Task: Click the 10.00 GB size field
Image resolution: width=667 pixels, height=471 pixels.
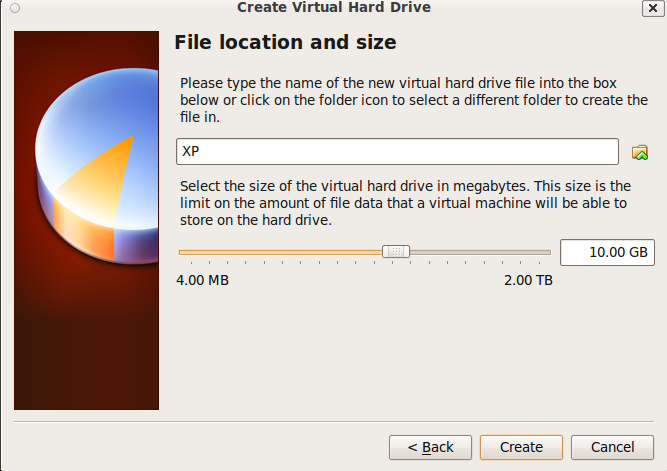Action: pos(607,252)
